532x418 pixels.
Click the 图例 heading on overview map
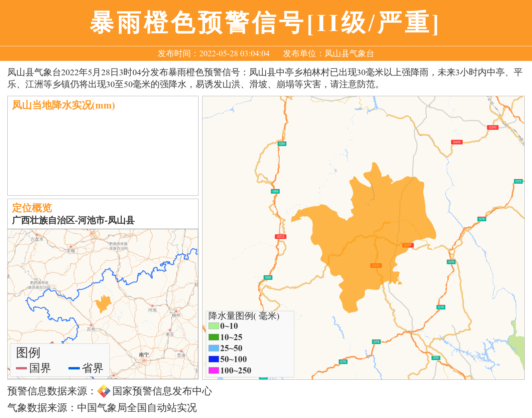pos(28,353)
